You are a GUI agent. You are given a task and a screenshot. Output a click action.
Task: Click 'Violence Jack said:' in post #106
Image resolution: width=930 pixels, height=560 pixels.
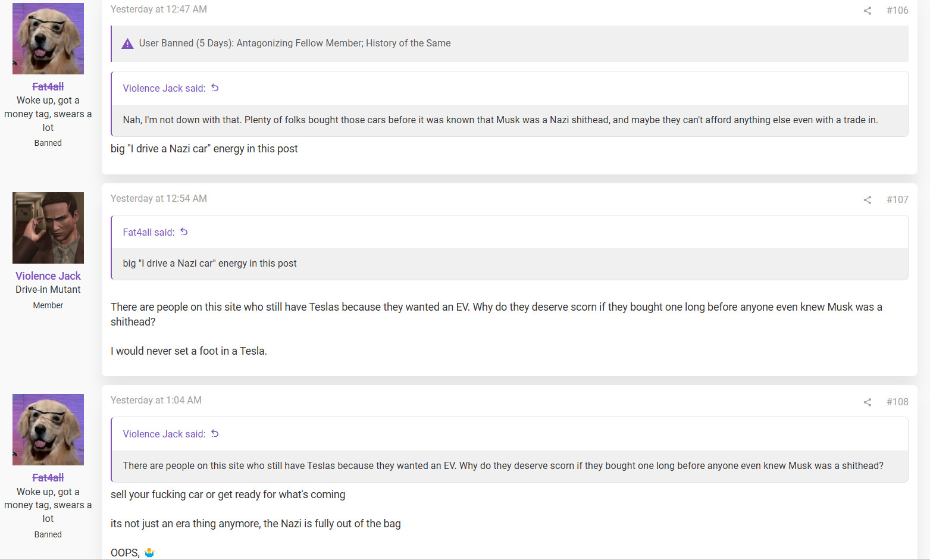(x=164, y=89)
